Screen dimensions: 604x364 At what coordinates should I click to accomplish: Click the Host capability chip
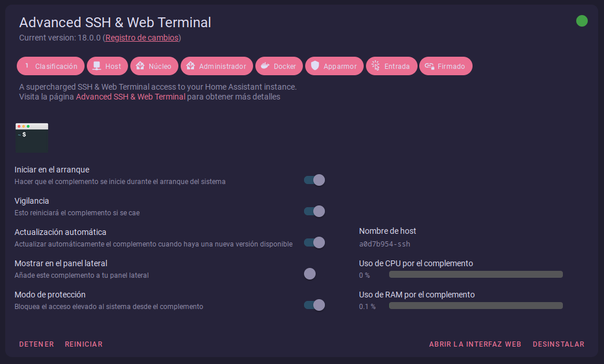(x=107, y=67)
